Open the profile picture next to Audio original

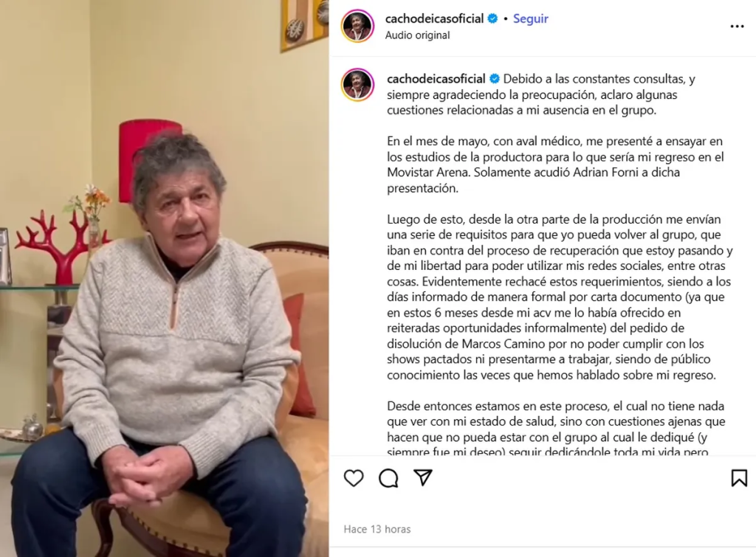tap(358, 26)
